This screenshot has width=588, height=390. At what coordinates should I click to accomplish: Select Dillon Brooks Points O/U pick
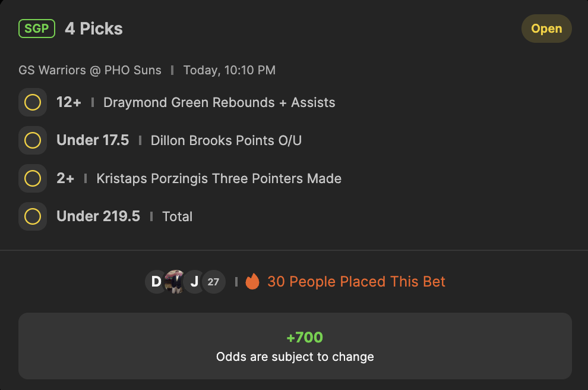226,140
